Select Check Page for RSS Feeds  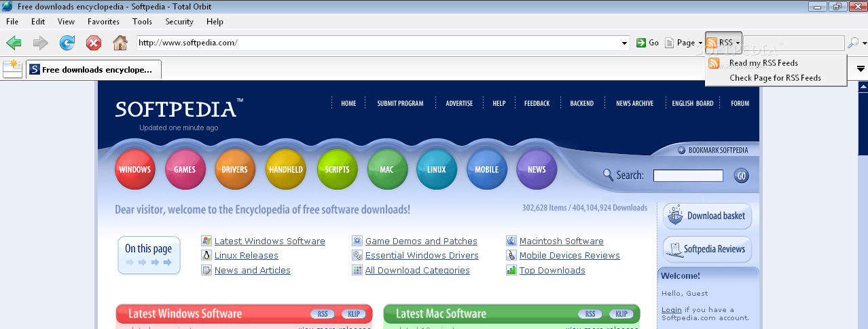click(776, 78)
